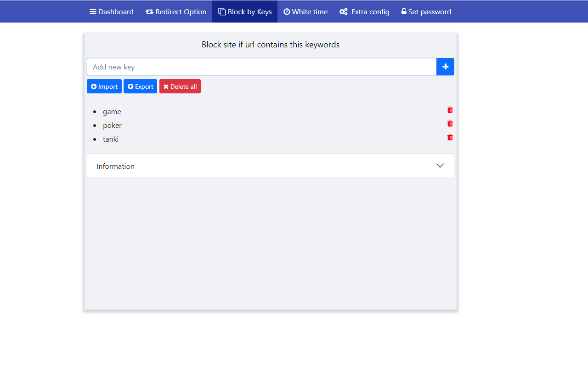588x368 pixels.
Task: Click the Import button
Action: 104,86
